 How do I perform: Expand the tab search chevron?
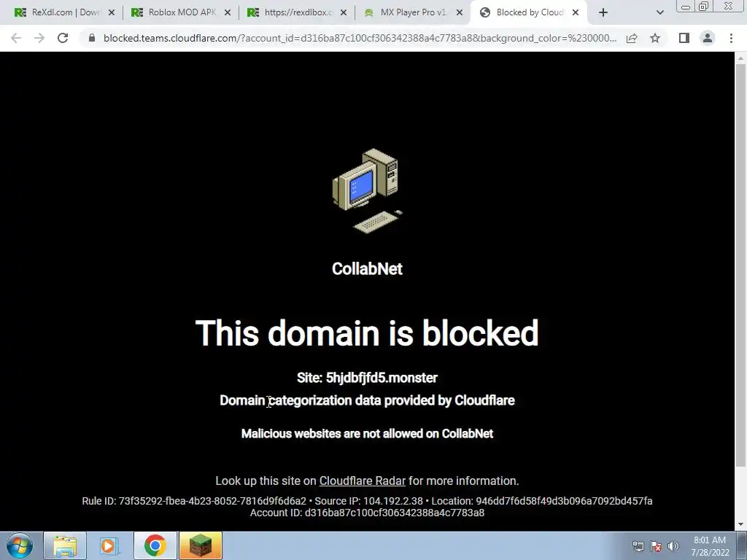[x=659, y=12]
